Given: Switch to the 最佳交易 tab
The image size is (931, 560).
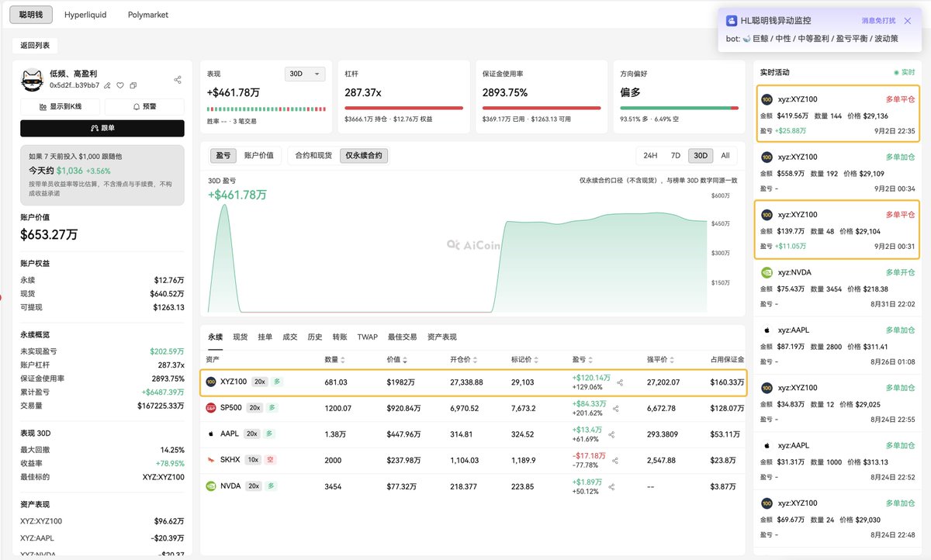Looking at the screenshot, I should (402, 337).
